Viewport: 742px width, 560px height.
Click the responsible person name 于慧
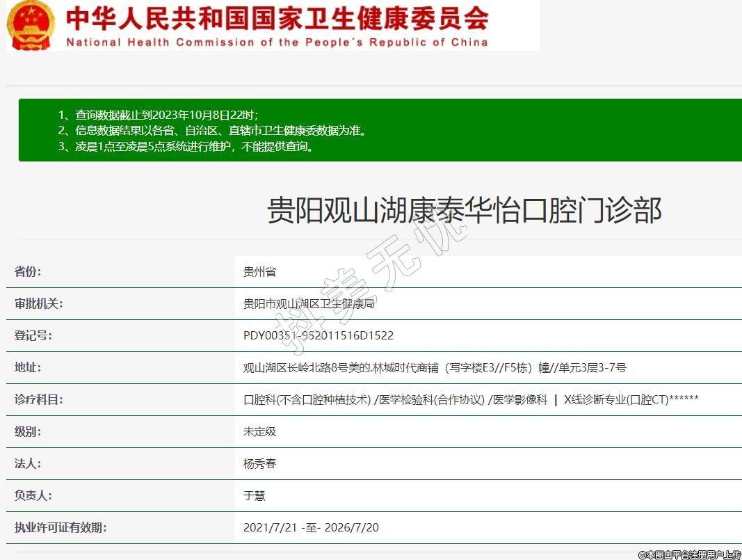coord(254,495)
